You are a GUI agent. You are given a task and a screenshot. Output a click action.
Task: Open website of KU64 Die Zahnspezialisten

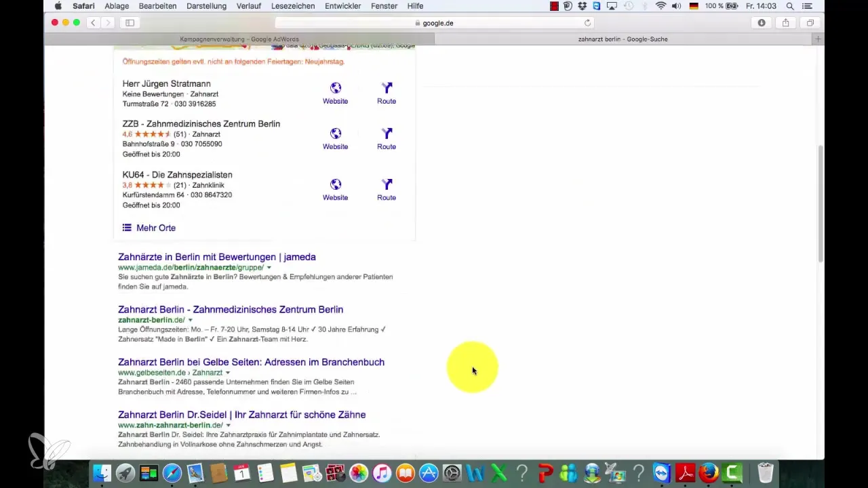tap(335, 190)
